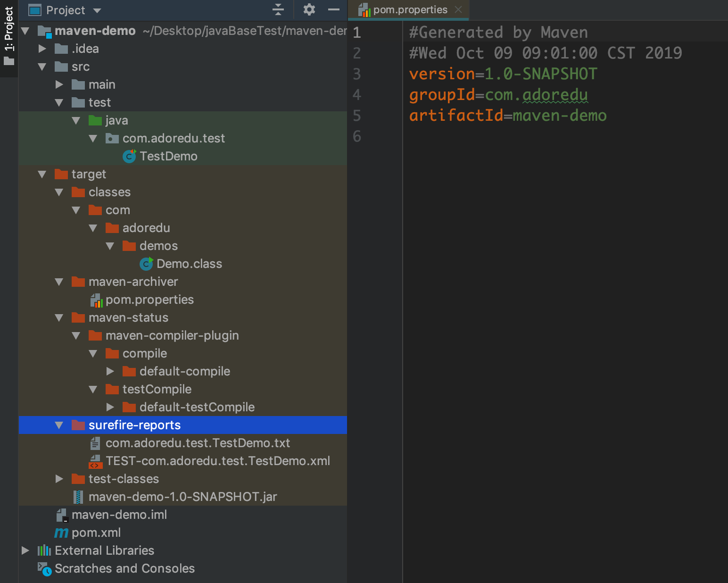The image size is (728, 583).
Task: Collapse the classes folder
Action: [59, 192]
